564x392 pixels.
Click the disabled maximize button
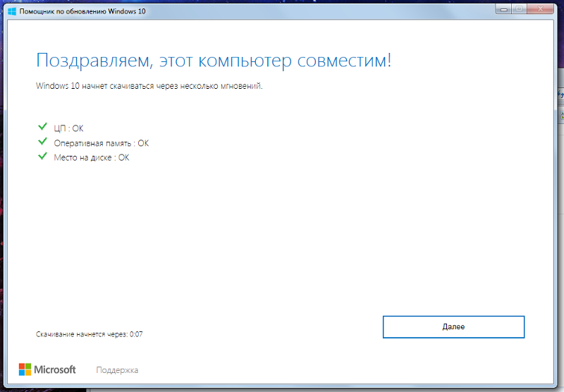tap(519, 9)
